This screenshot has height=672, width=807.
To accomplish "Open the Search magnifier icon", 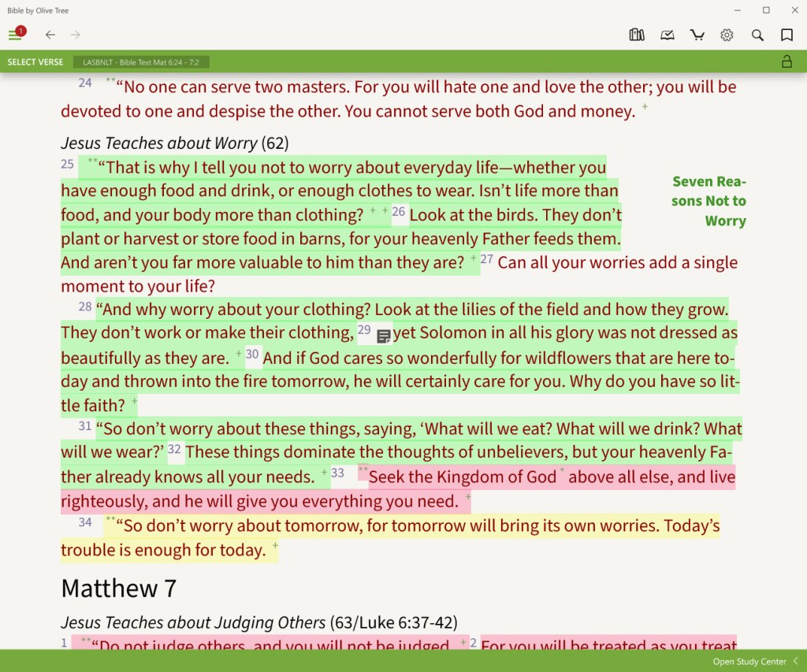I will point(757,35).
